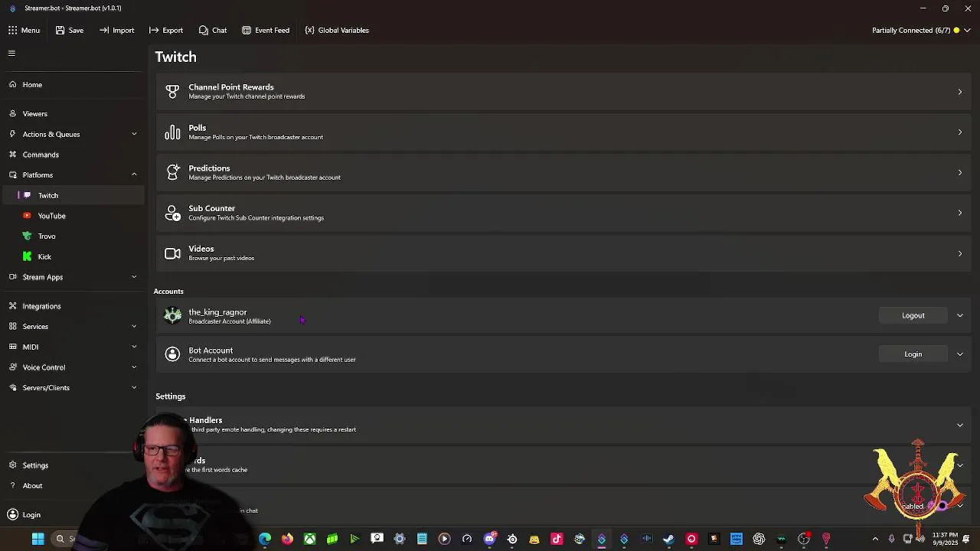Click the Channel Point Rewards chevron arrow
This screenshot has width=980, height=551.
pos(959,92)
